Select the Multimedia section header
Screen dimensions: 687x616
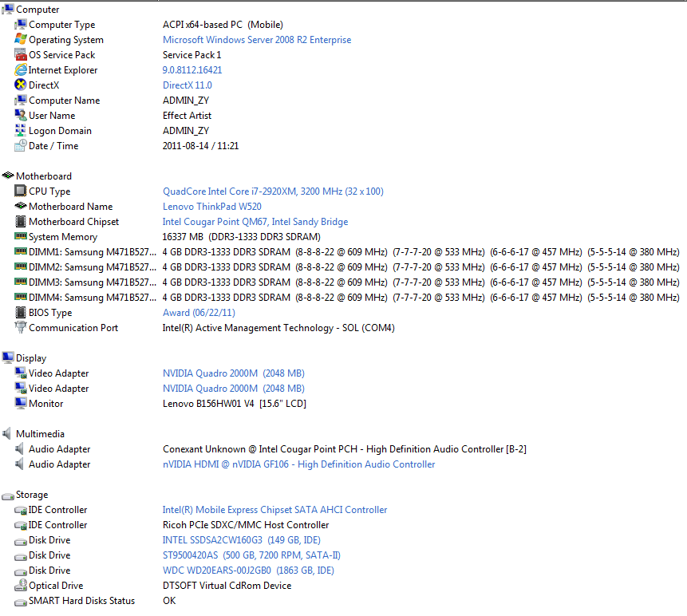41,434
